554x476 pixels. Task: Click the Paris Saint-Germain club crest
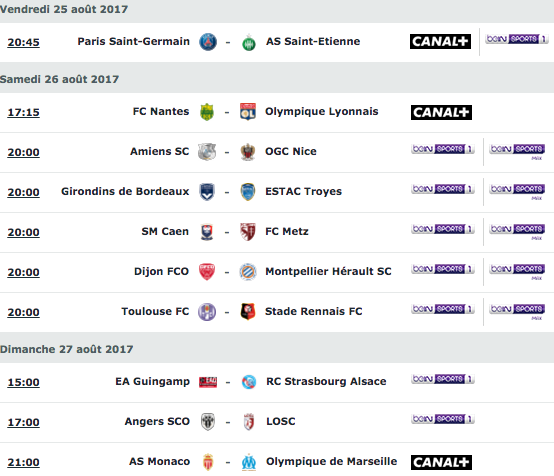coord(208,42)
